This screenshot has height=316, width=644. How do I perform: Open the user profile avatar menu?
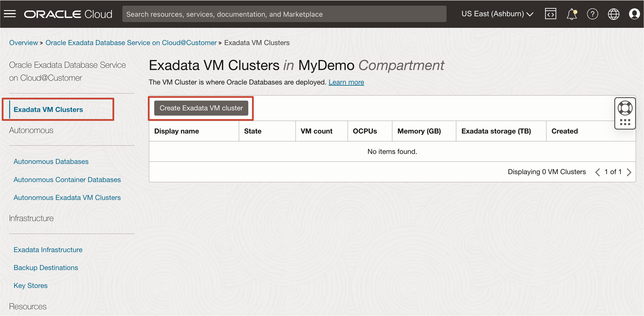coord(634,14)
